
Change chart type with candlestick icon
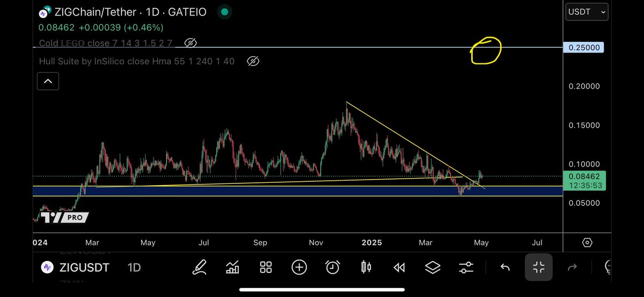(366, 266)
